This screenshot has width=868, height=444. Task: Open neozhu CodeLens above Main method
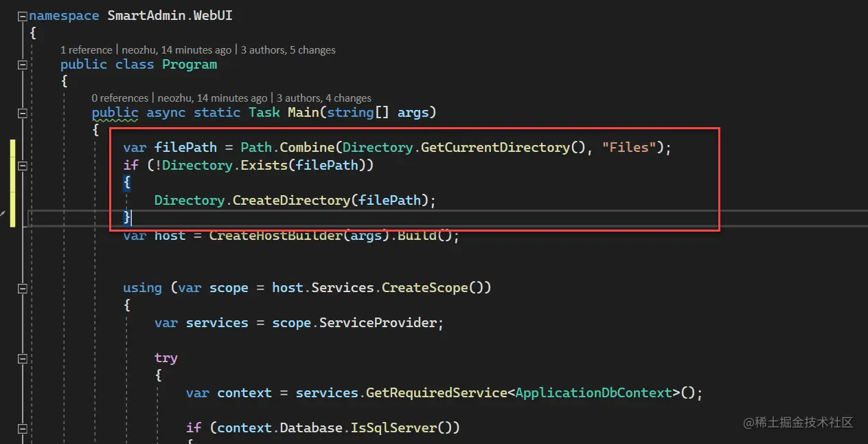[212, 98]
